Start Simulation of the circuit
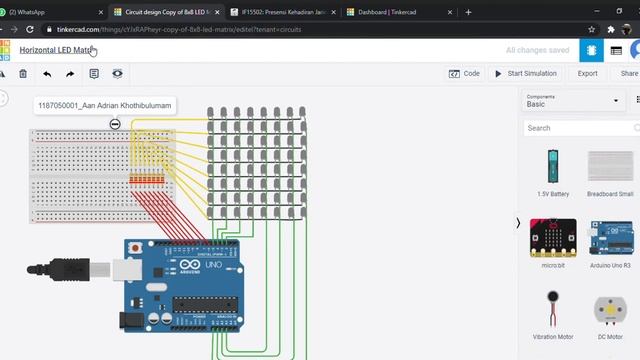This screenshot has height=360, width=640. coord(526,74)
